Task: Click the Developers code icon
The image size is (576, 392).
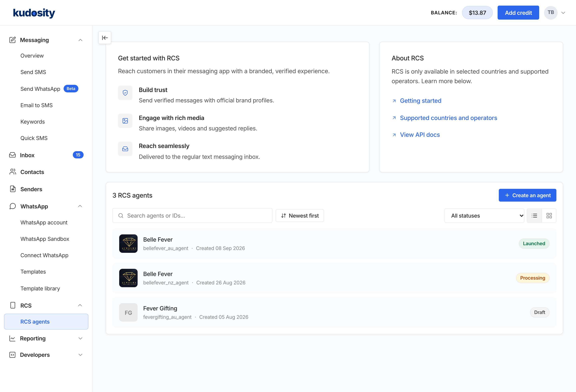Action: 12,355
